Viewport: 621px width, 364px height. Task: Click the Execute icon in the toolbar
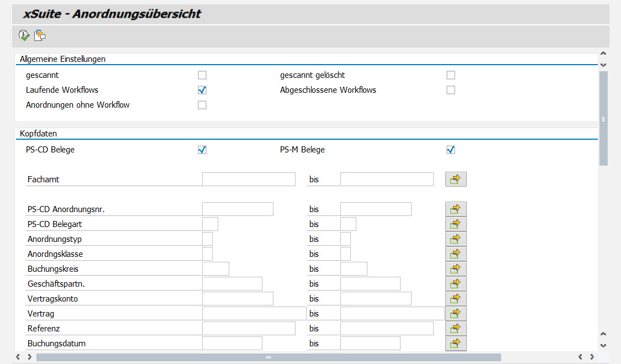[x=23, y=35]
